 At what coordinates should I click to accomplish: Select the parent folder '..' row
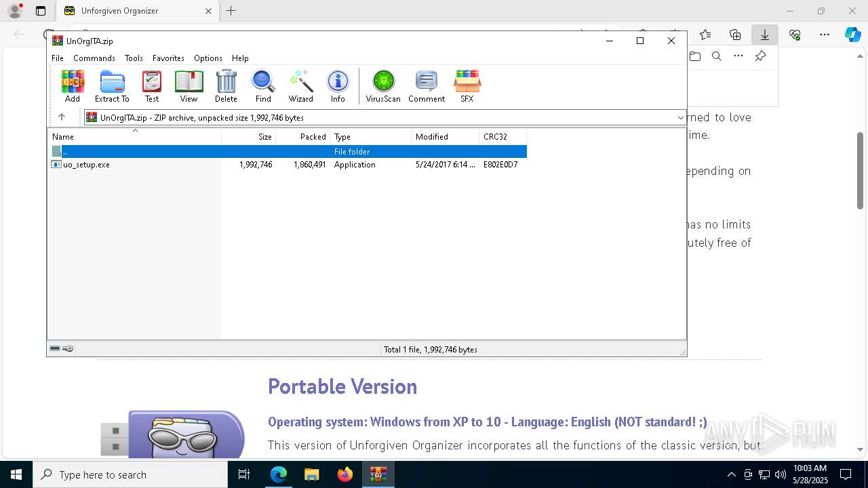pyautogui.click(x=288, y=152)
